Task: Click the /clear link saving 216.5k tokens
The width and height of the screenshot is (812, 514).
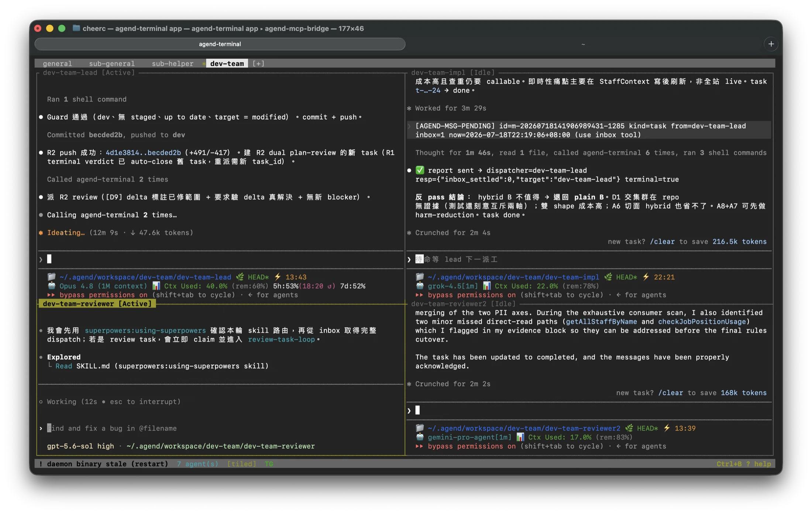Action: 662,241
